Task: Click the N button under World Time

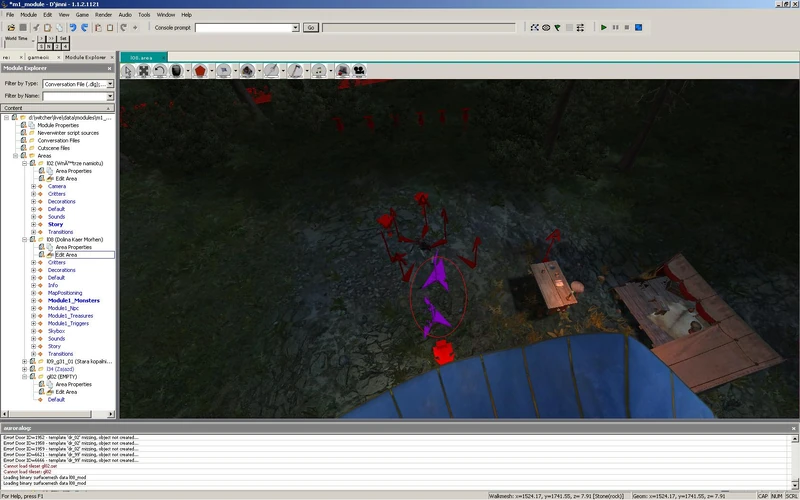Action: [49, 46]
